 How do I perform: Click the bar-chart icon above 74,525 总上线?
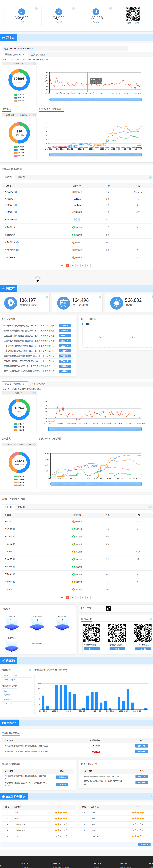pyautogui.click(x=59, y=12)
